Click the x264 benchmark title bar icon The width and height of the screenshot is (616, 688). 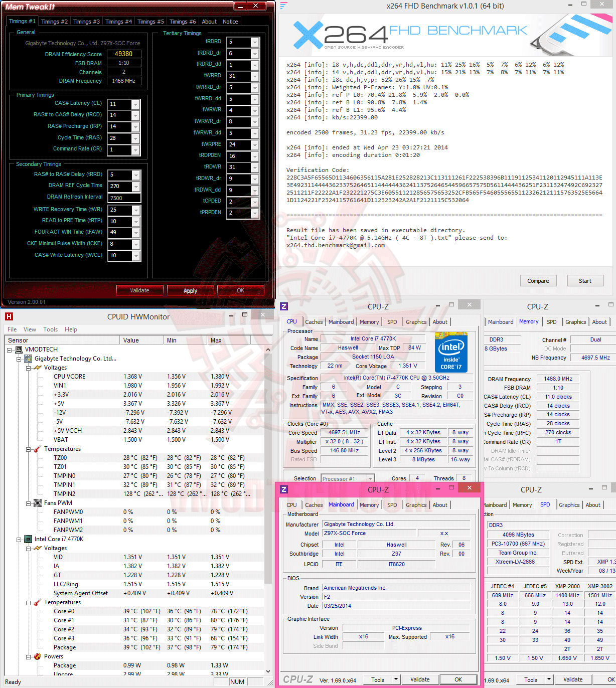pyautogui.click(x=284, y=6)
